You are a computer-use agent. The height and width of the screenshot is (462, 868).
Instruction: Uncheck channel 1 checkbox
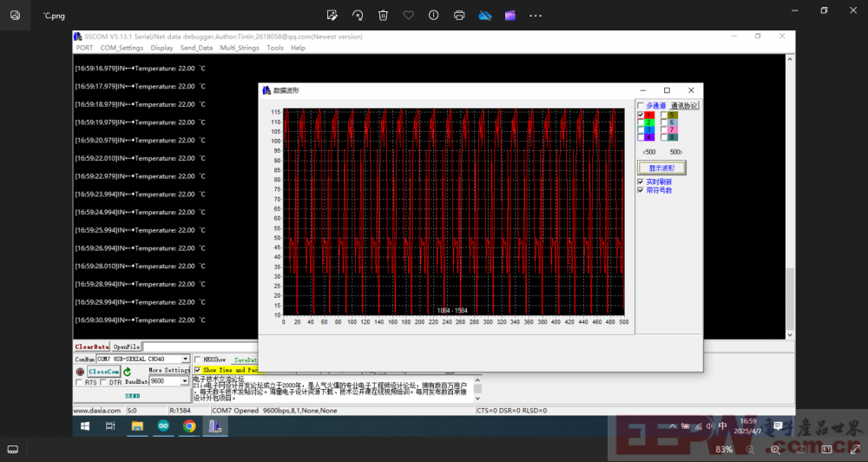pos(641,115)
